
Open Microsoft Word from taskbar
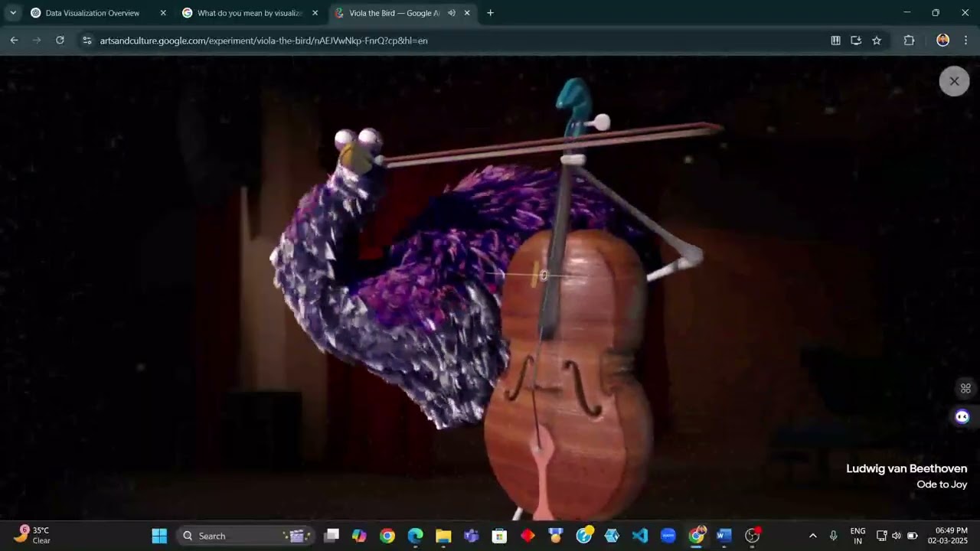coord(724,536)
